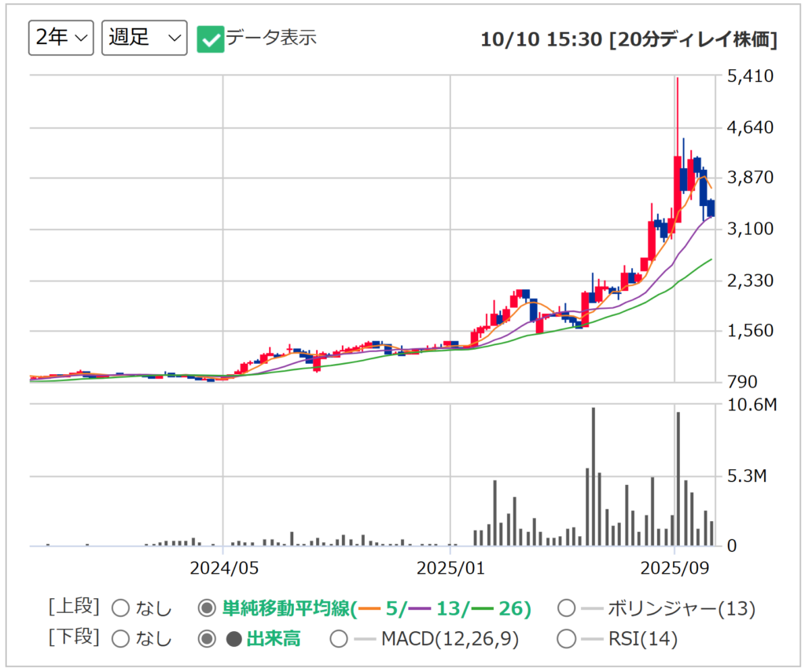Click the gray line icon before ボリンジャー(13)
The image size is (805, 672).
(591, 608)
